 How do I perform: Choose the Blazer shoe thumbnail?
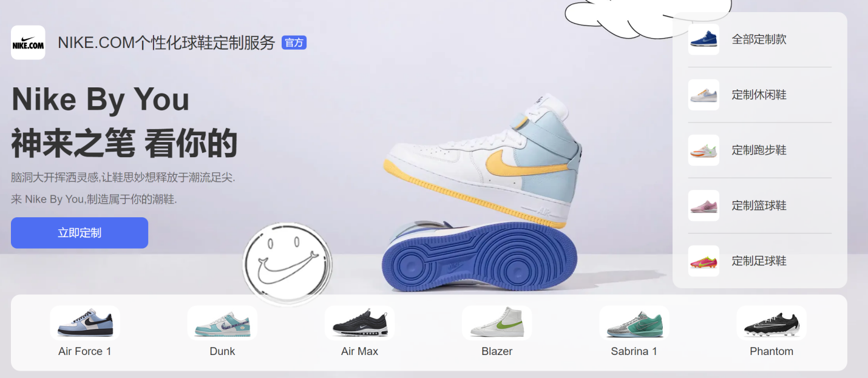pos(497,323)
